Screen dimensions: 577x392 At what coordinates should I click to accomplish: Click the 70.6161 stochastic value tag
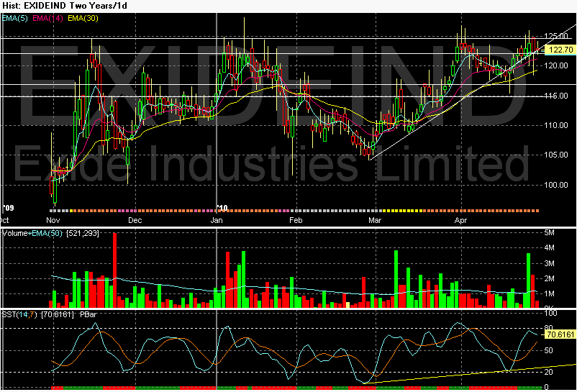[560, 334]
